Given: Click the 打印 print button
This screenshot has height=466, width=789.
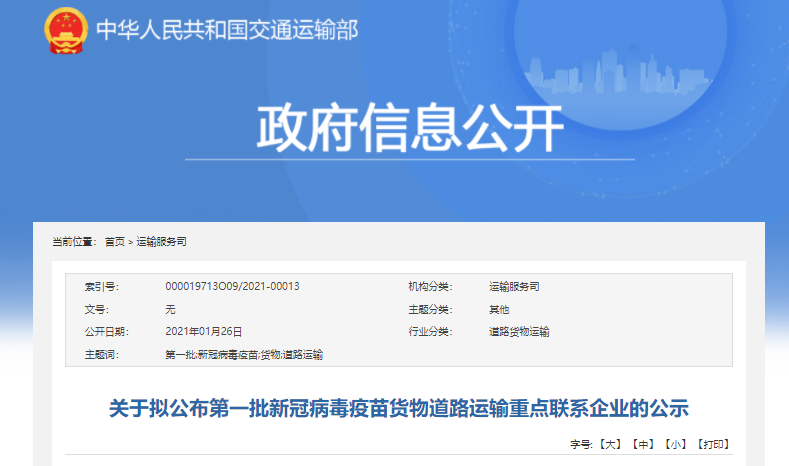Looking at the screenshot, I should [x=713, y=443].
